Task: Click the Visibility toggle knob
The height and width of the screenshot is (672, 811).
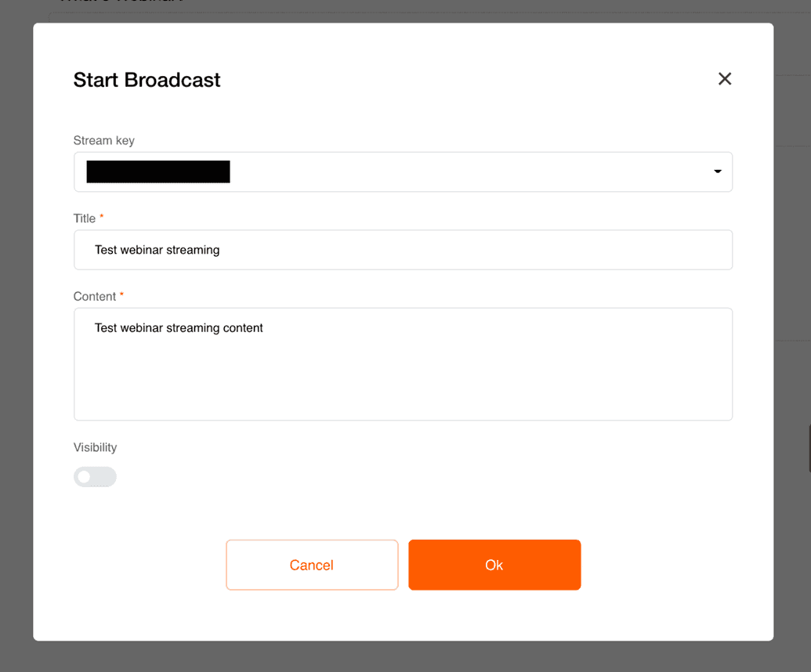Action: [85, 477]
